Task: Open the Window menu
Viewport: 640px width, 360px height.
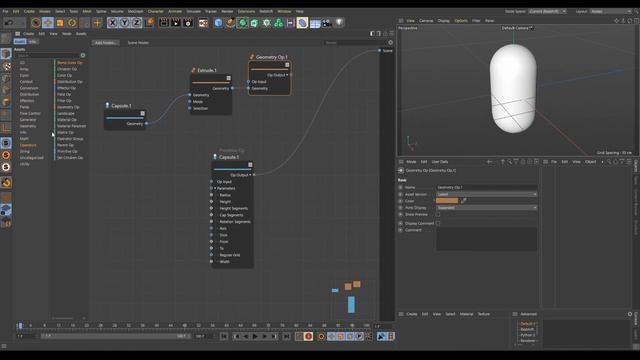Action: pos(284,11)
